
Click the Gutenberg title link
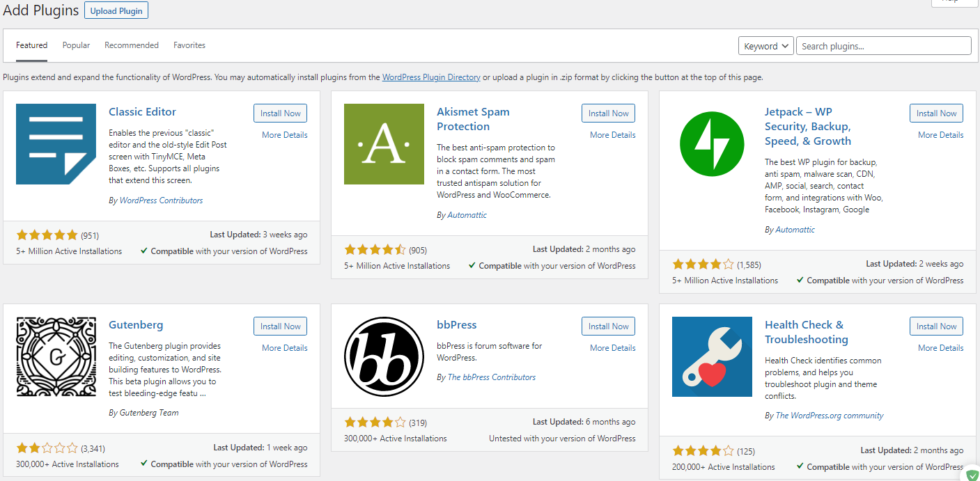(x=136, y=325)
